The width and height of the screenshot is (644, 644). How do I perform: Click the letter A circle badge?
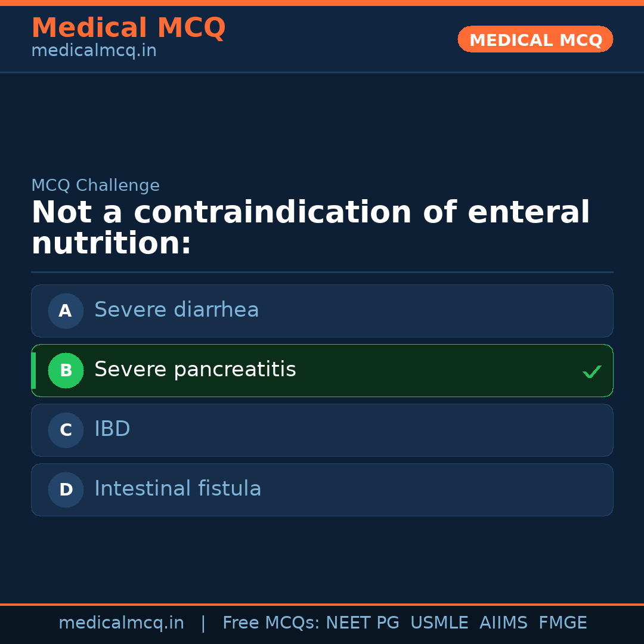coord(66,311)
